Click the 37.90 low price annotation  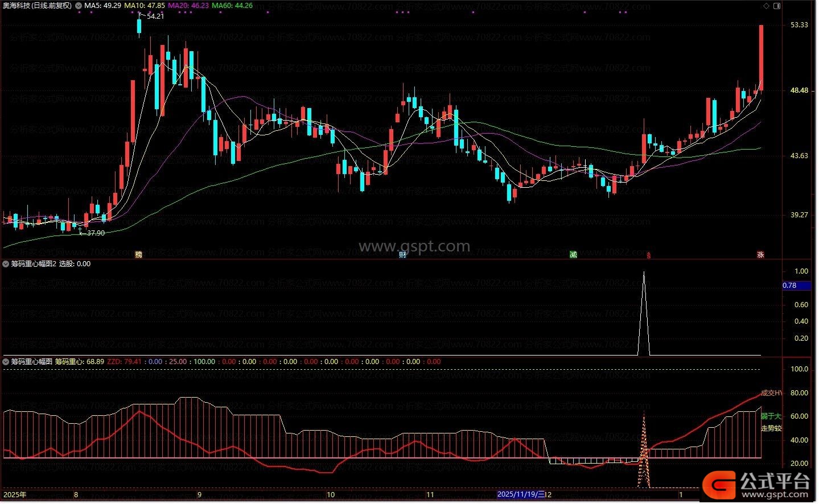point(95,233)
